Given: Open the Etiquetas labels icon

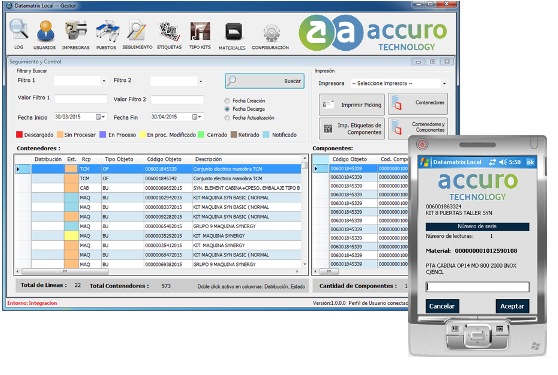Looking at the screenshot, I should point(169,31).
